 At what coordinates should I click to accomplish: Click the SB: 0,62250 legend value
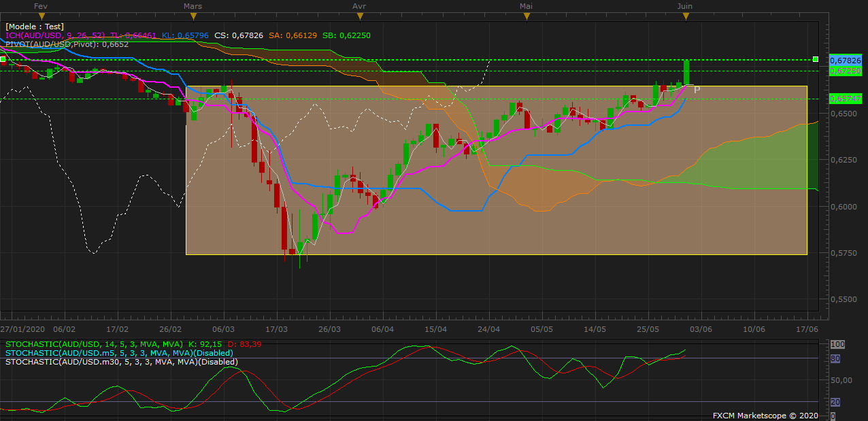click(x=346, y=35)
